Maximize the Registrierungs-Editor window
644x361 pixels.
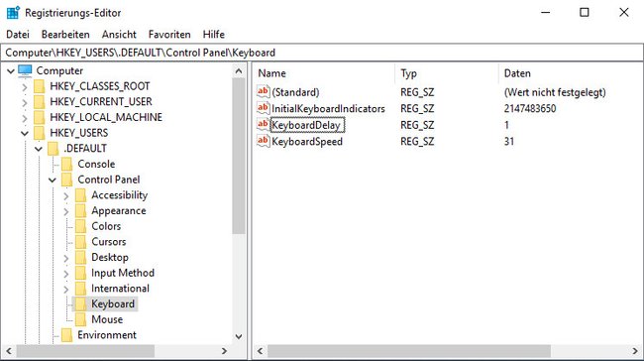pos(585,12)
